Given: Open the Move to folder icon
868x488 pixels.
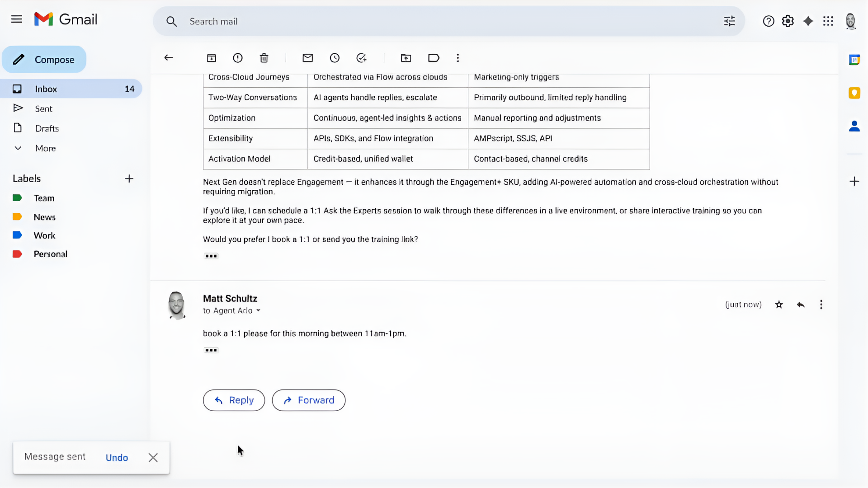Looking at the screenshot, I should 406,58.
